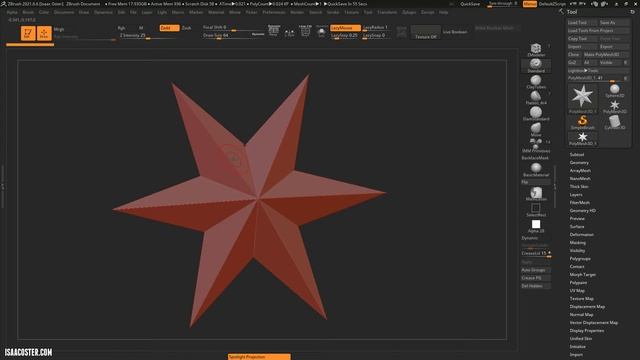The width and height of the screenshot is (640, 360).
Task: Click the Persp perspective icon in top shelf
Action: pyautogui.click(x=274, y=31)
